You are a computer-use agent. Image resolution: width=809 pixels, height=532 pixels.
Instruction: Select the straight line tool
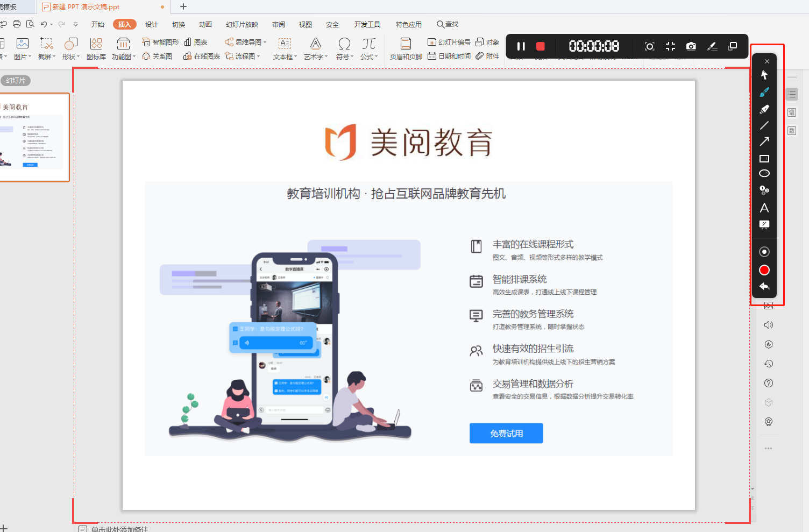coord(764,125)
